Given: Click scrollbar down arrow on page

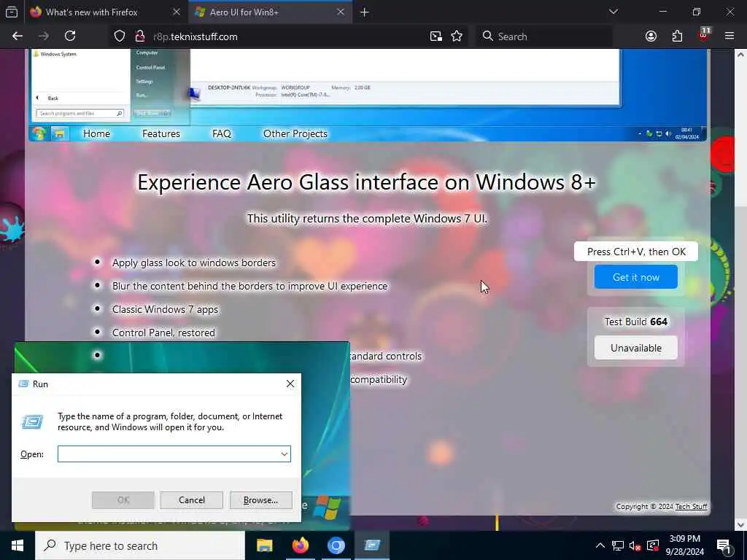Looking at the screenshot, I should [741, 524].
